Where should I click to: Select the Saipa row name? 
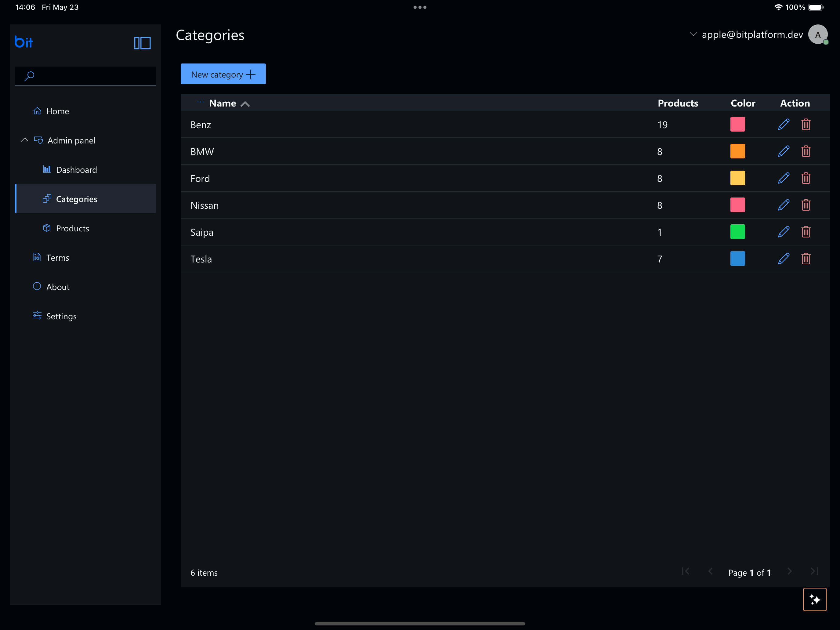click(x=202, y=232)
